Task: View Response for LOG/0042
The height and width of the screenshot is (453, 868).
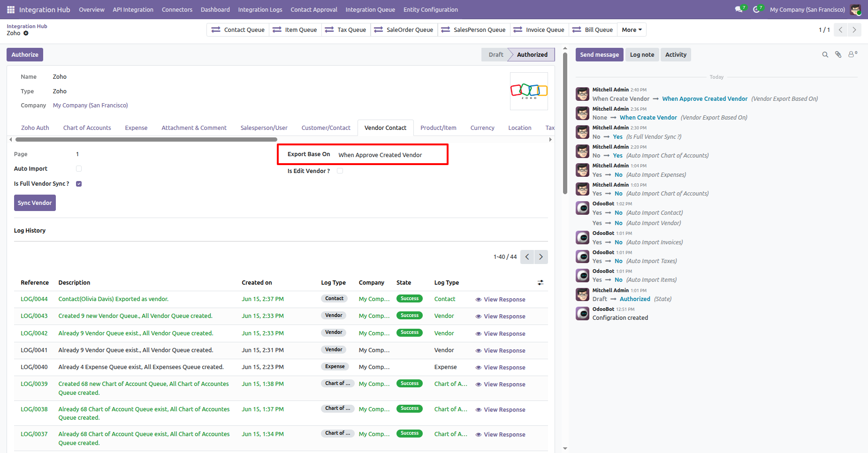Action: tap(500, 334)
